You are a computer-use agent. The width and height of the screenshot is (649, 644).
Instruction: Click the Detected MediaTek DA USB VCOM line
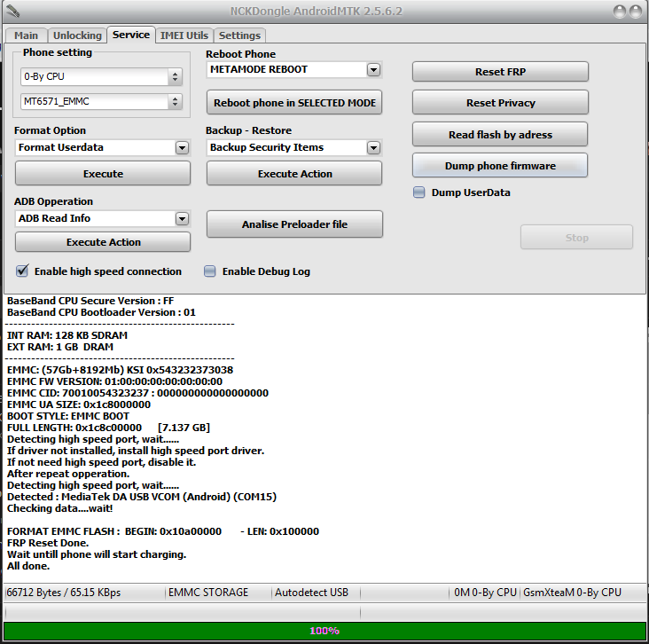click(142, 497)
